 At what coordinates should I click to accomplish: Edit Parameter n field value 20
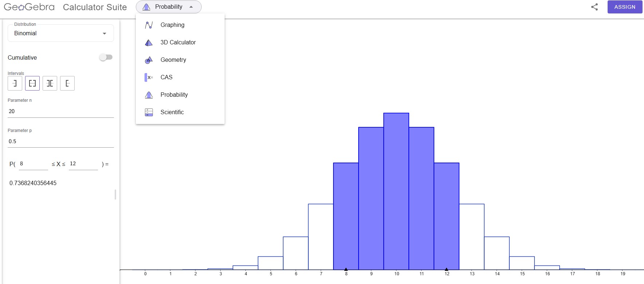[x=61, y=111]
